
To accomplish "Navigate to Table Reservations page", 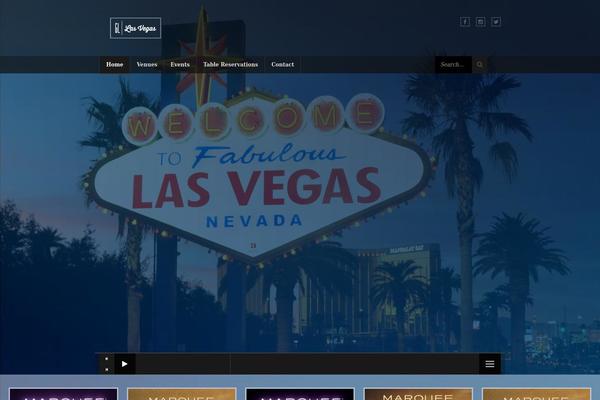I will point(230,65).
